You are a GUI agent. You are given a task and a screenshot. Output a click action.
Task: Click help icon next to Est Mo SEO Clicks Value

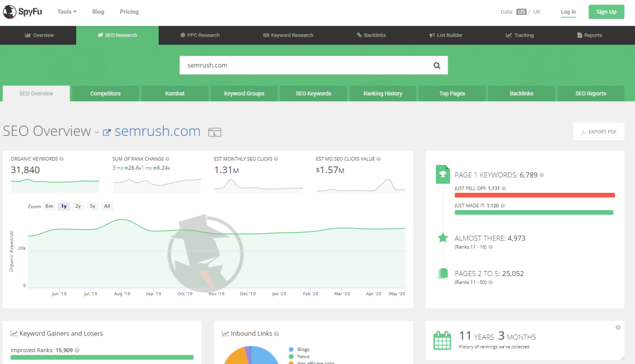(378, 159)
